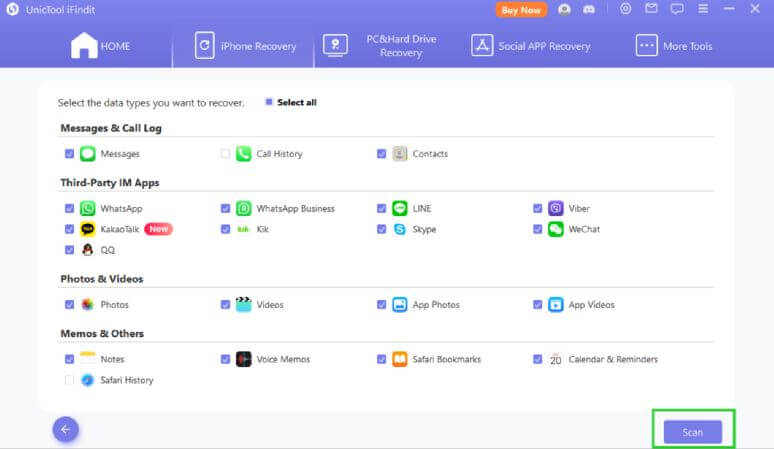This screenshot has height=449, width=774.
Task: Open the feedback chat bubble icon
Action: pyautogui.click(x=677, y=9)
